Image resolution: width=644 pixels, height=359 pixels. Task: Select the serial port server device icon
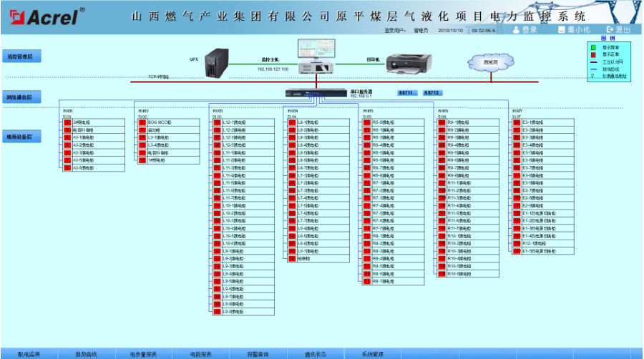pyautogui.click(x=316, y=93)
